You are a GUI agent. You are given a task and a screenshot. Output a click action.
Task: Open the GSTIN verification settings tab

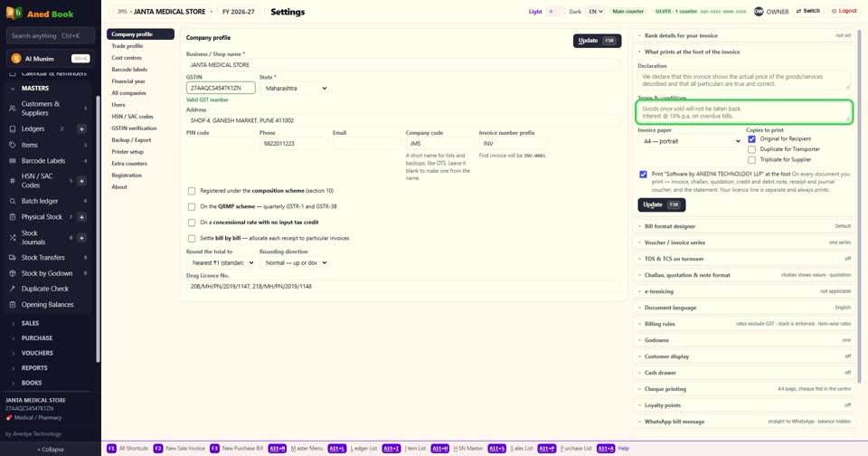coord(141,128)
